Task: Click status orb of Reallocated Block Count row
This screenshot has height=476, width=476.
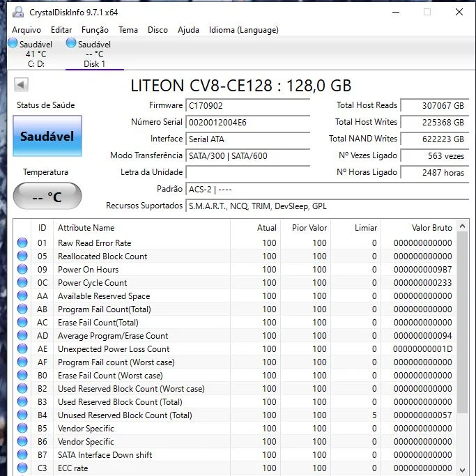Action: tap(22, 256)
